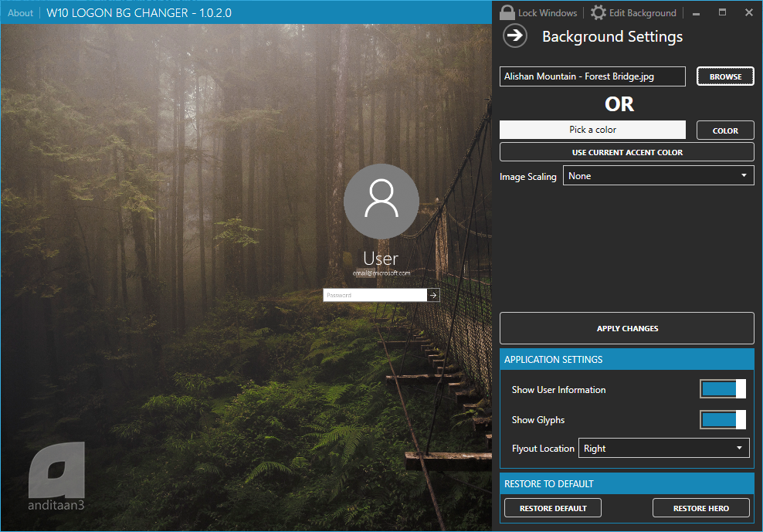Click the Pick a color swatch

coord(592,130)
